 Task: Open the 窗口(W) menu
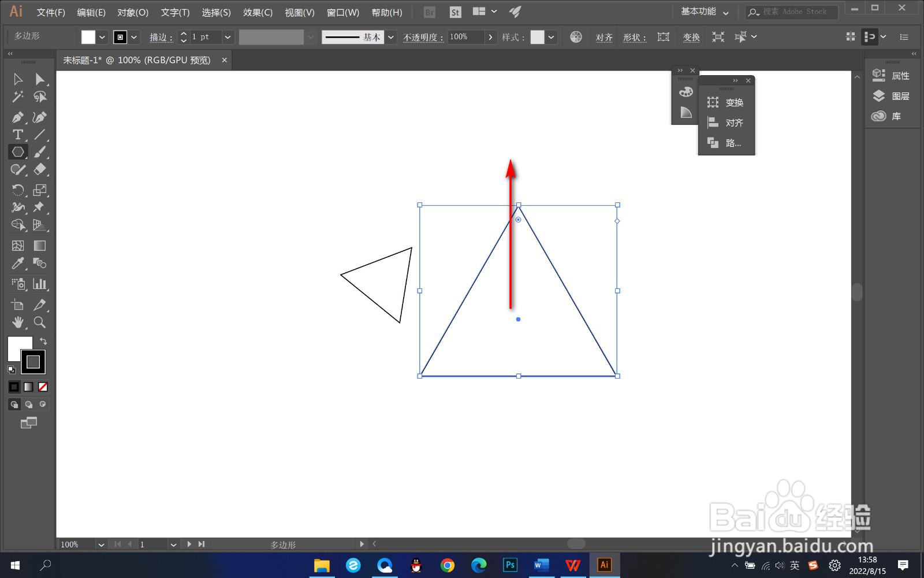click(342, 12)
